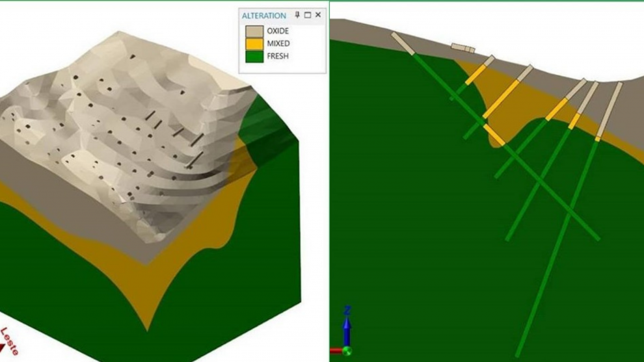Pick the yellow MIXED color swatch

(254, 44)
